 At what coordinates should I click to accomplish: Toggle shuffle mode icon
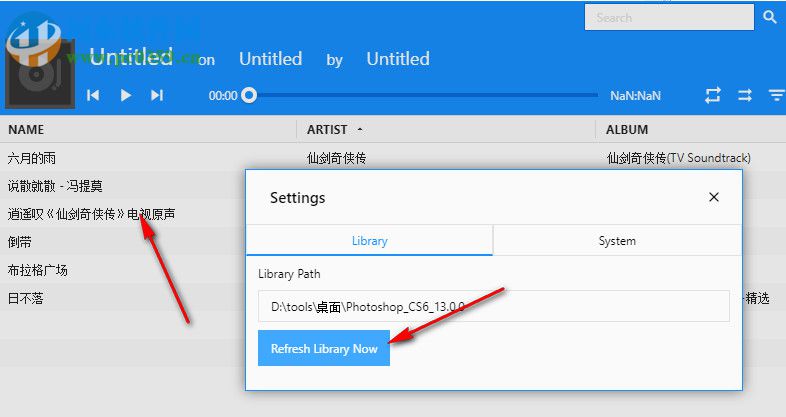pos(745,95)
